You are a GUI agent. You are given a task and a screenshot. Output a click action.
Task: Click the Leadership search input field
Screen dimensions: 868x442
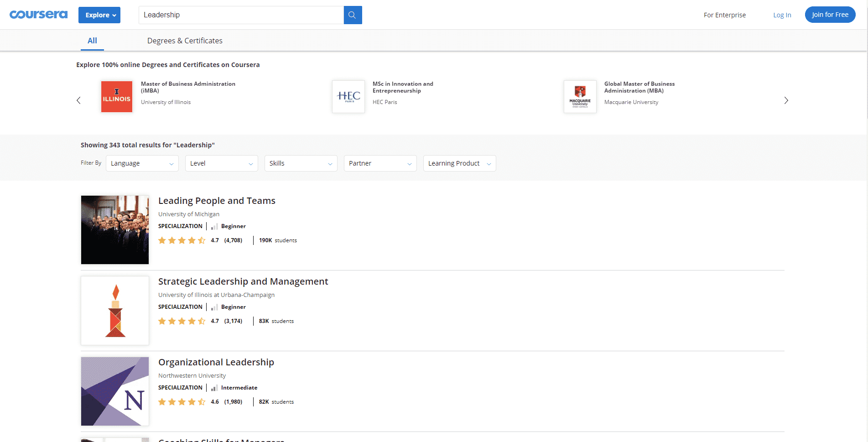coord(241,15)
